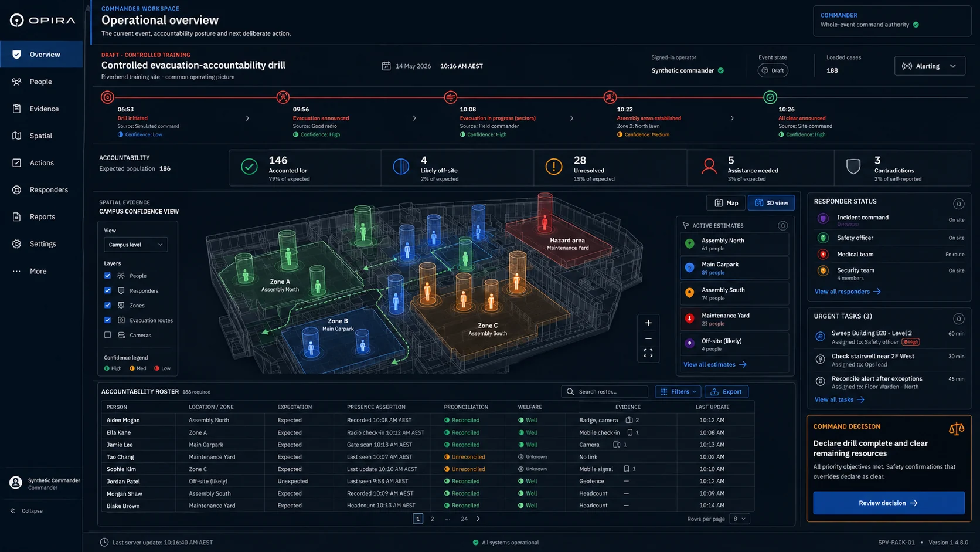Screen dimensions: 980x552
Task: Select the Main Carpark estimate
Action: pos(735,268)
